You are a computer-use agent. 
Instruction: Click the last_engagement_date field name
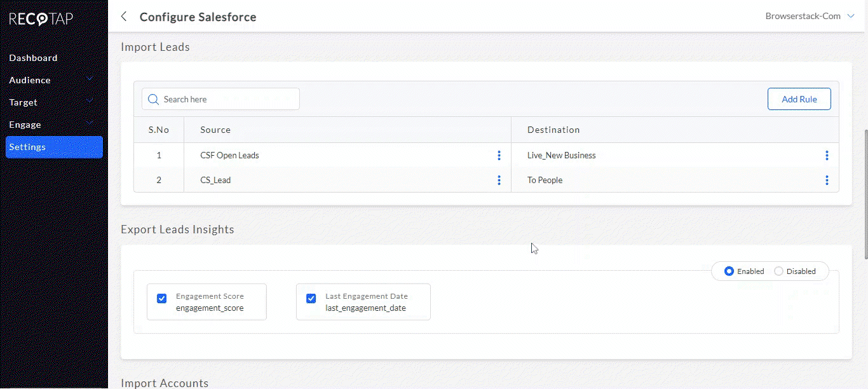click(x=365, y=308)
